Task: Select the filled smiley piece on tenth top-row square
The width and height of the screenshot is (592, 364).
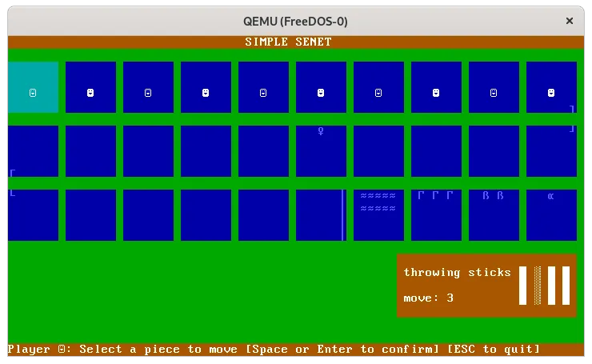Action: [551, 93]
